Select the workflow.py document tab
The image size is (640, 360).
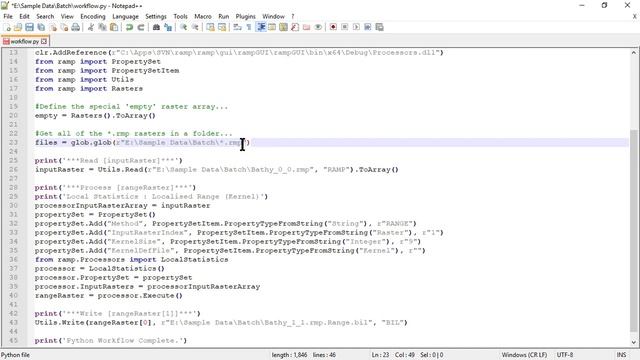[x=24, y=41]
